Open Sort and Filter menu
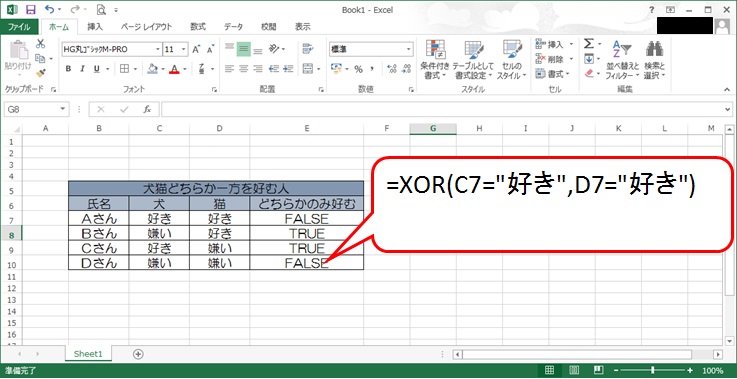The image size is (737, 379). tap(622, 60)
